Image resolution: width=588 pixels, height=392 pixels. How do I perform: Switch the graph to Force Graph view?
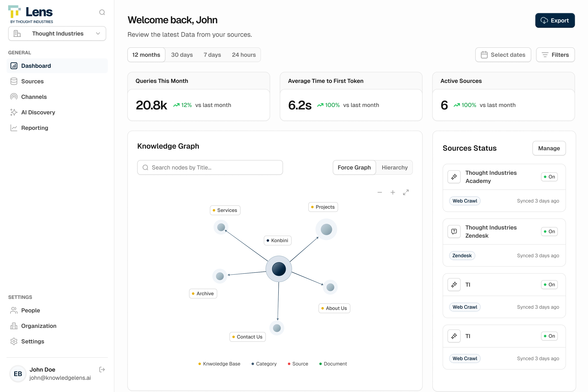tap(354, 167)
